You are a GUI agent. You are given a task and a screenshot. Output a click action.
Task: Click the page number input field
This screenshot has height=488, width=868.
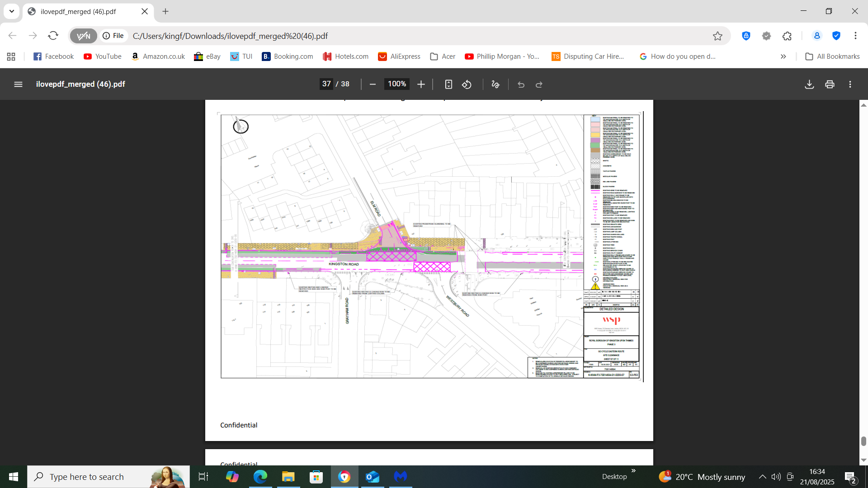[x=326, y=84]
